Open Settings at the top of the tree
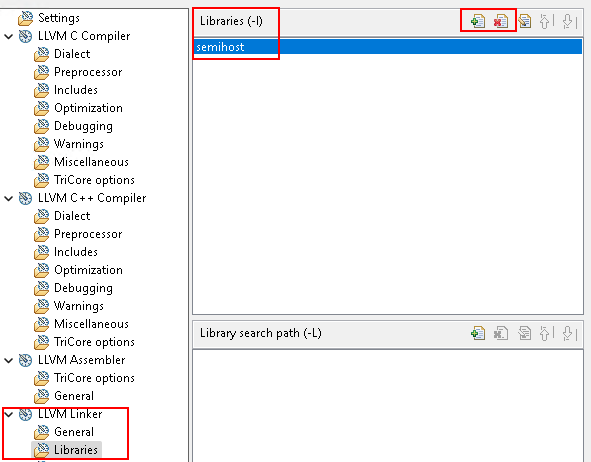The image size is (591, 462). pos(59,18)
